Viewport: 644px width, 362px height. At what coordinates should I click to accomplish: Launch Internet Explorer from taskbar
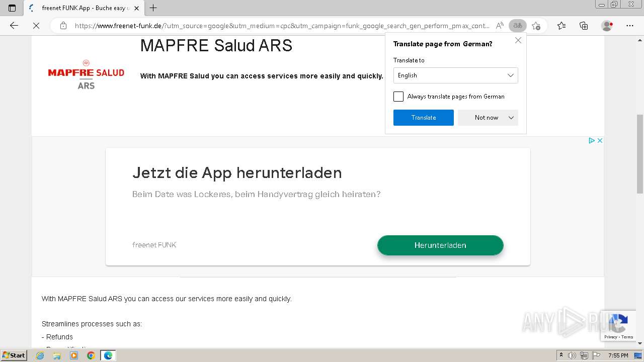point(40,355)
